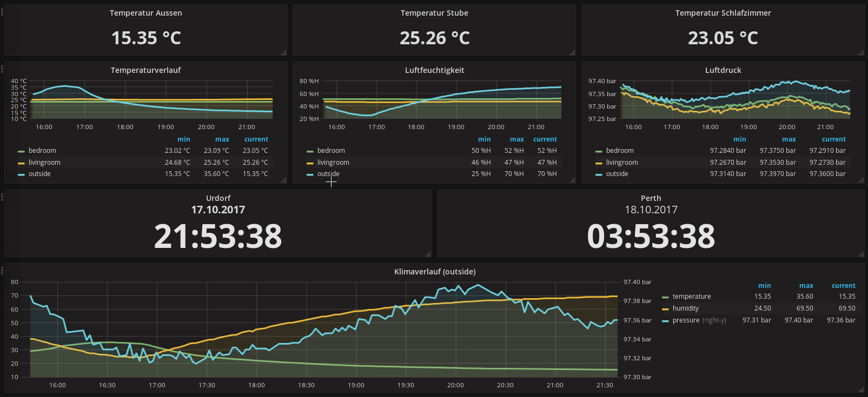Sort Temperaturverlauf legend by max
This screenshot has width=868, height=397.
(x=222, y=139)
